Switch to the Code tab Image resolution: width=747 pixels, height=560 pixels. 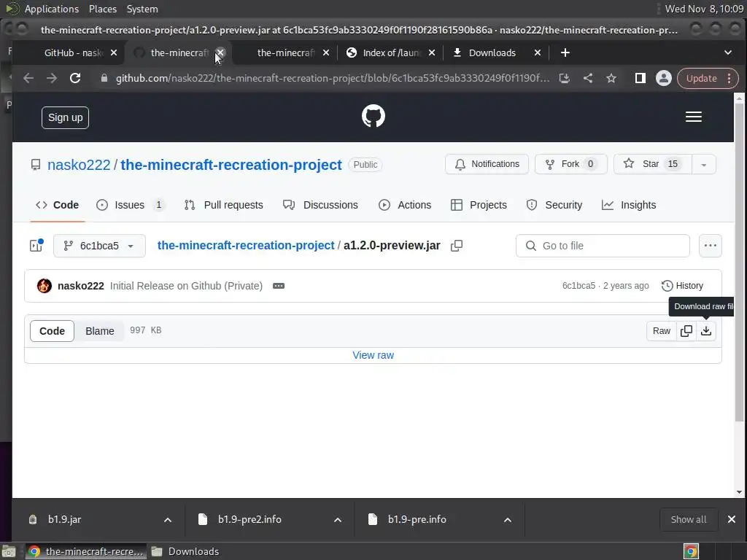(57, 205)
